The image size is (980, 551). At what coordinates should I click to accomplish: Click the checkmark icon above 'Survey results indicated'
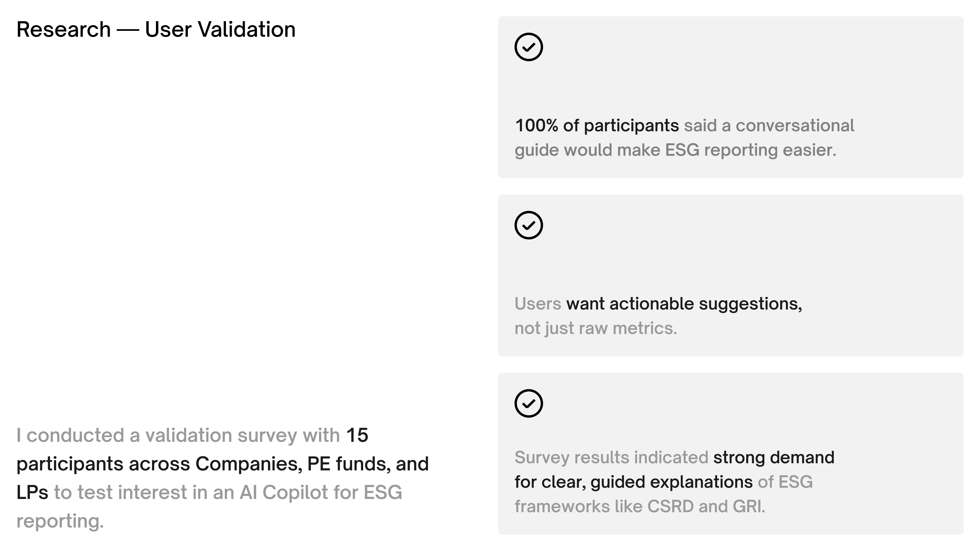pos(529,404)
